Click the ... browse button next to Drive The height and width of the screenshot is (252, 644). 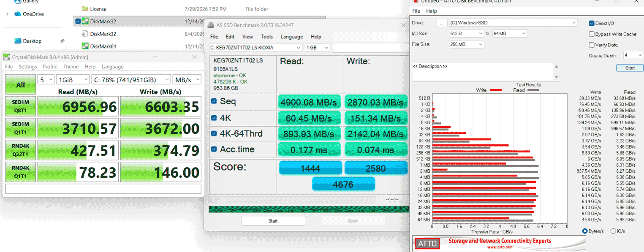[442, 23]
